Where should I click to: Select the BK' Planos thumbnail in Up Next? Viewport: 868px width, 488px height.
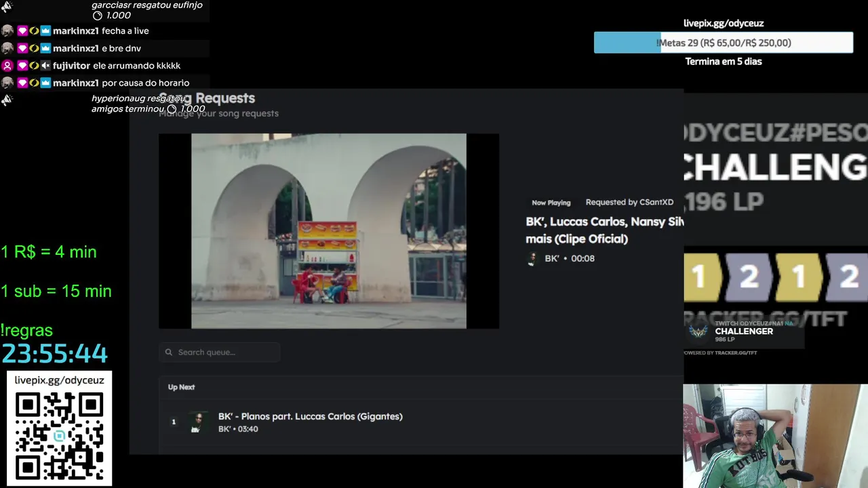pos(197,422)
